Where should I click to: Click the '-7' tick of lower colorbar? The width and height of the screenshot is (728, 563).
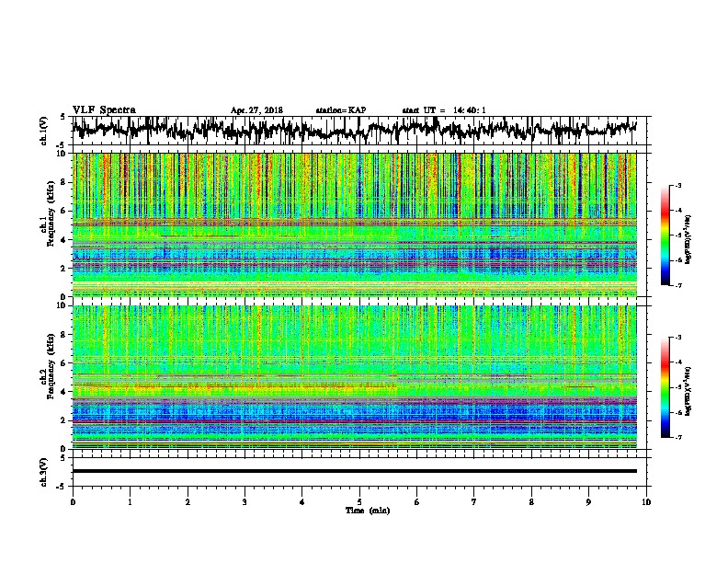point(678,437)
